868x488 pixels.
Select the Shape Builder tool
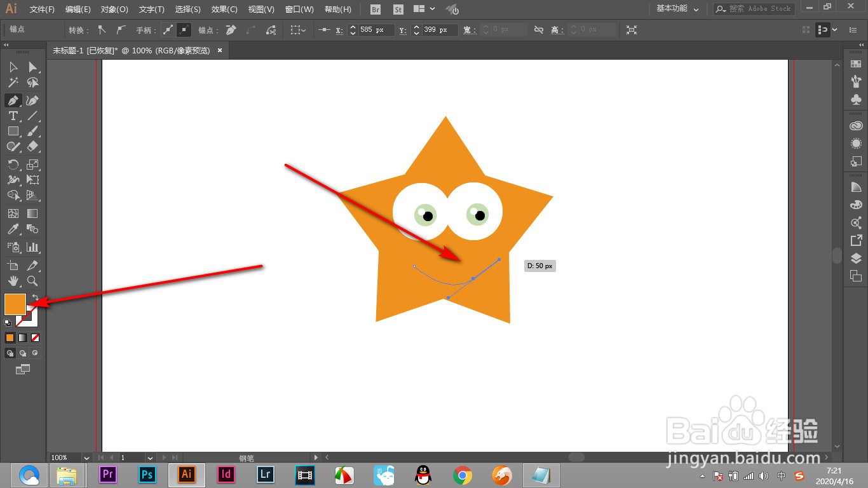point(13,195)
